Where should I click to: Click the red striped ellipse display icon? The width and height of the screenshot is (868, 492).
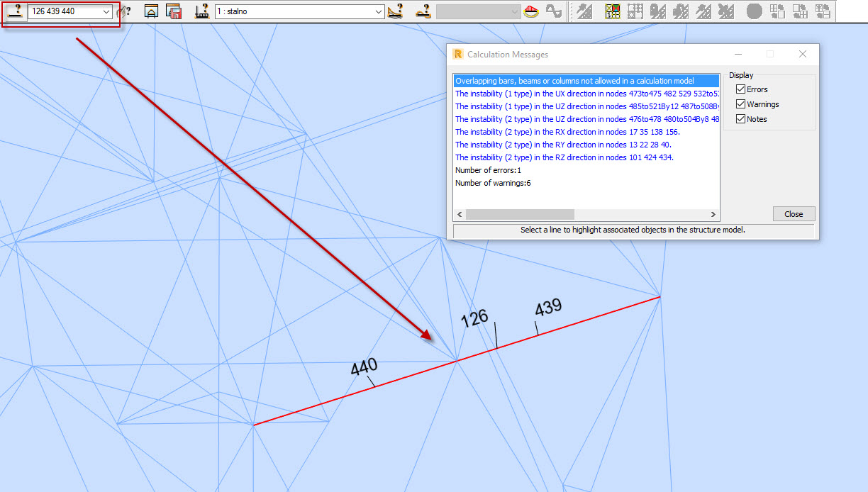click(x=530, y=11)
